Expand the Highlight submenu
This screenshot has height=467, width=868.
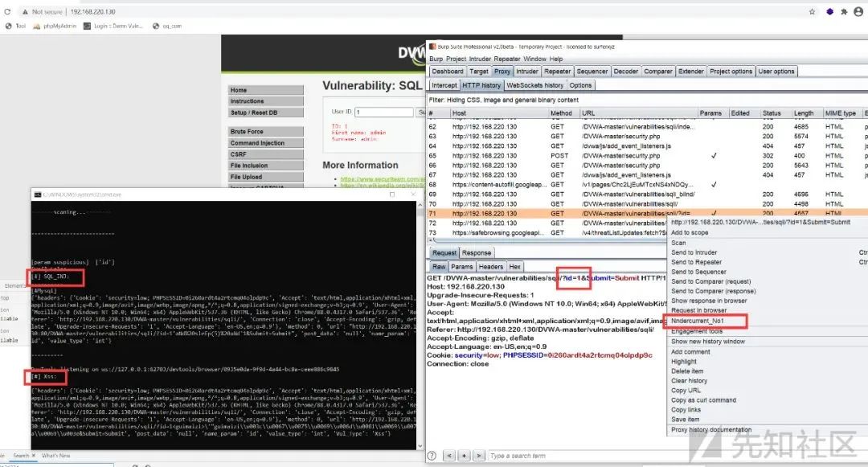pyautogui.click(x=684, y=362)
